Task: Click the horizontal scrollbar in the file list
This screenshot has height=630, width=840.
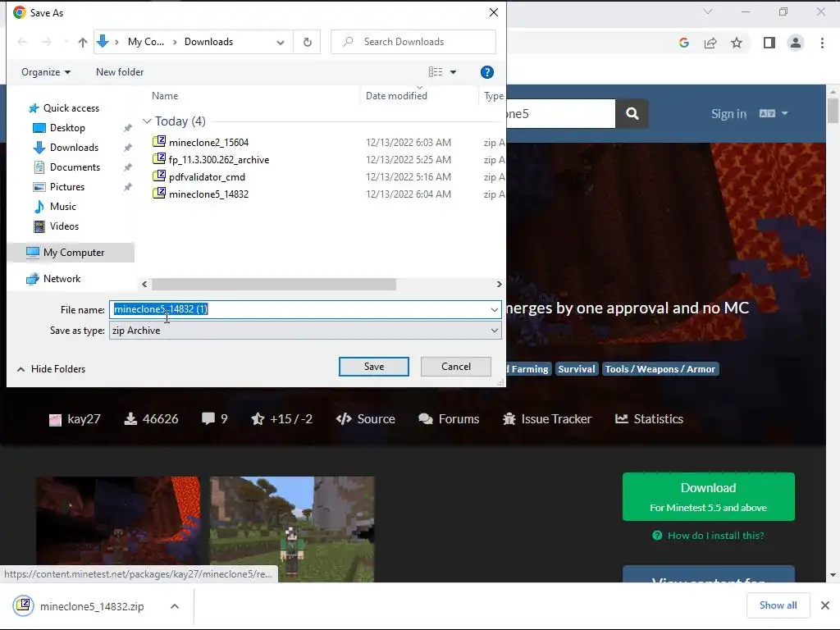Action: (x=274, y=285)
